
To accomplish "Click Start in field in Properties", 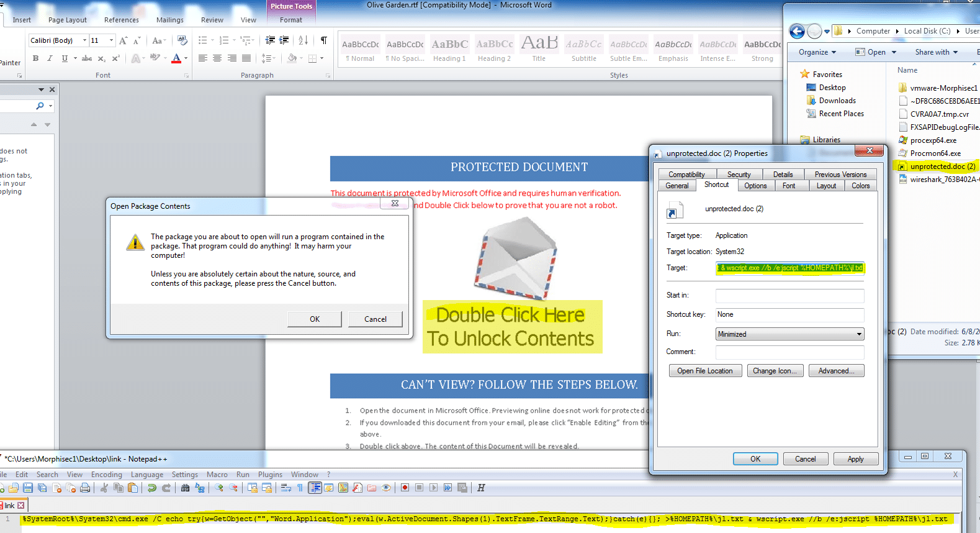I will coord(789,295).
